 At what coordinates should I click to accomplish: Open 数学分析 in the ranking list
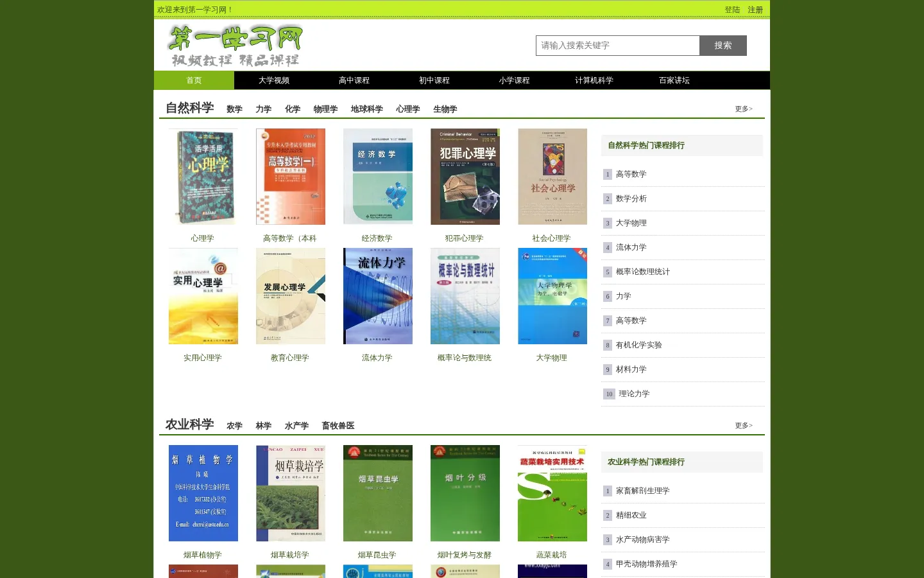point(631,198)
